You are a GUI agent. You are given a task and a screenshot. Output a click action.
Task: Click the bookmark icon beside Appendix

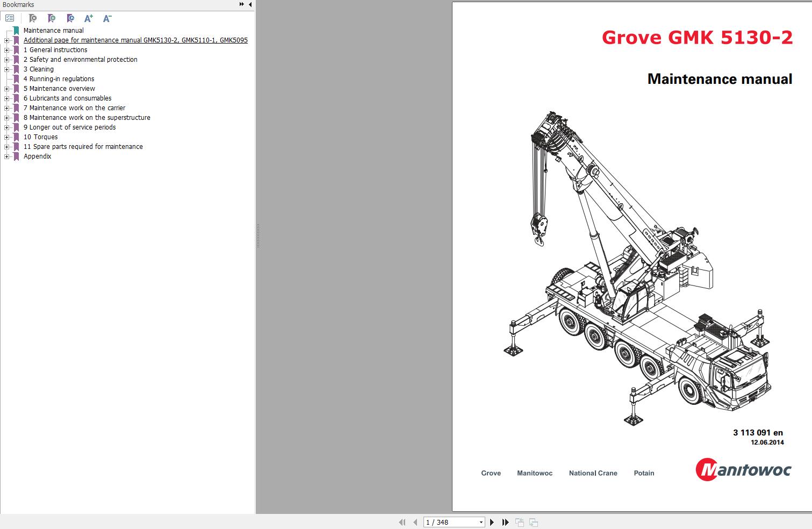[x=16, y=156]
